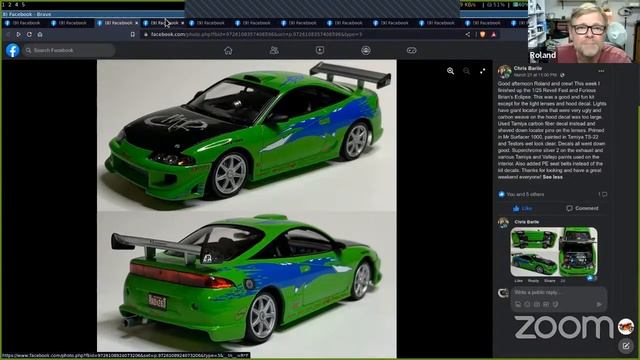Click the Comment button
This screenshot has height=360, width=640.
click(x=582, y=208)
